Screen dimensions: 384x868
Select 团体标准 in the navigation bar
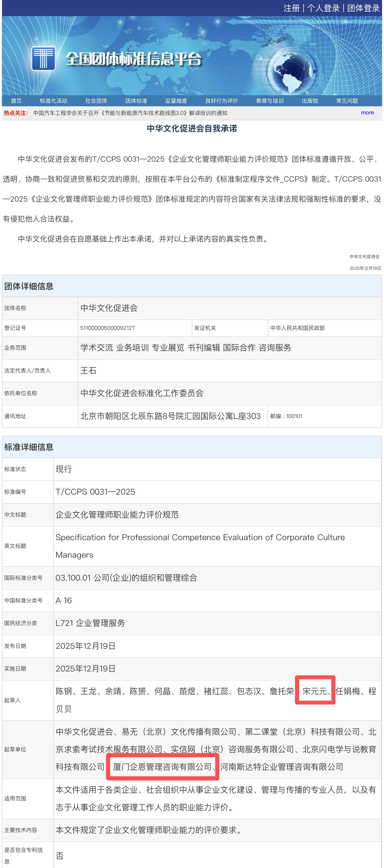pyautogui.click(x=136, y=101)
